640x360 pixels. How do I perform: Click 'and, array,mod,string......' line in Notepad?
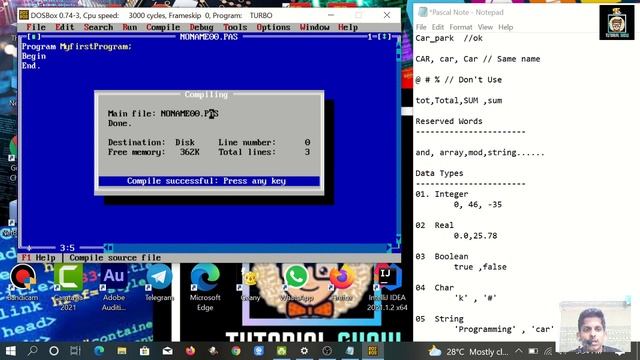coord(480,153)
